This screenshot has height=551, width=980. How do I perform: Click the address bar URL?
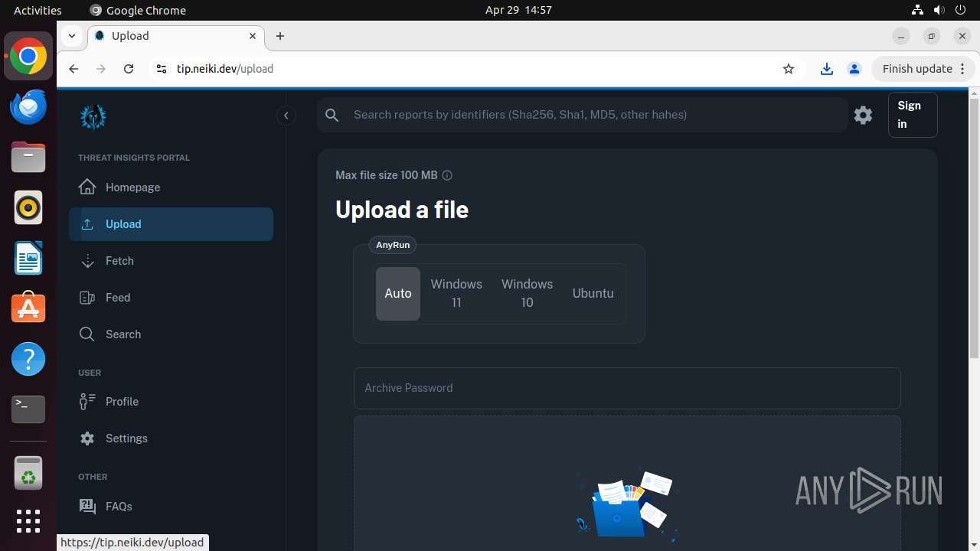click(x=225, y=69)
